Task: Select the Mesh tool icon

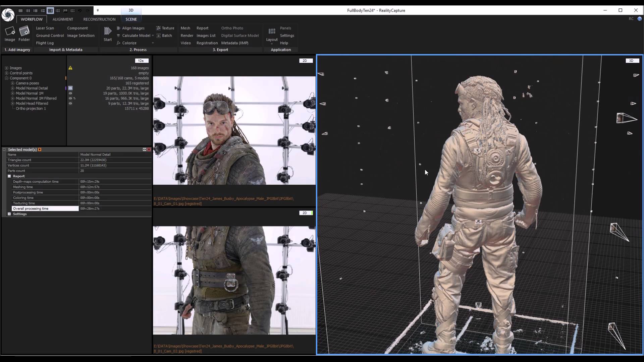Action: tap(185, 28)
